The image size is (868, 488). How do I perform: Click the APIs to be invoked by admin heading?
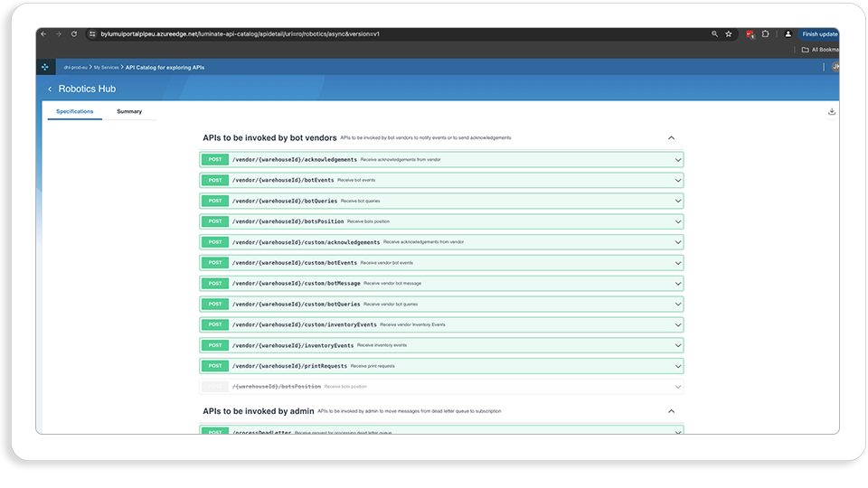coord(259,411)
